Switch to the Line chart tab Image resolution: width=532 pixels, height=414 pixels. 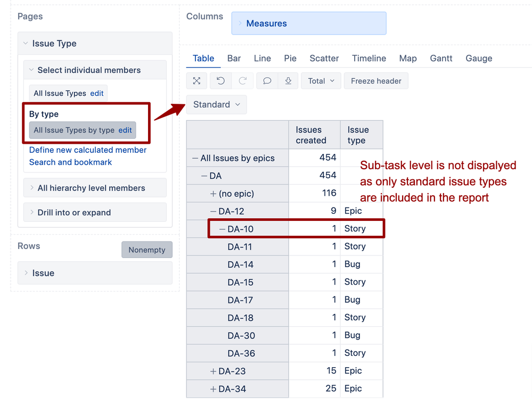tap(262, 59)
